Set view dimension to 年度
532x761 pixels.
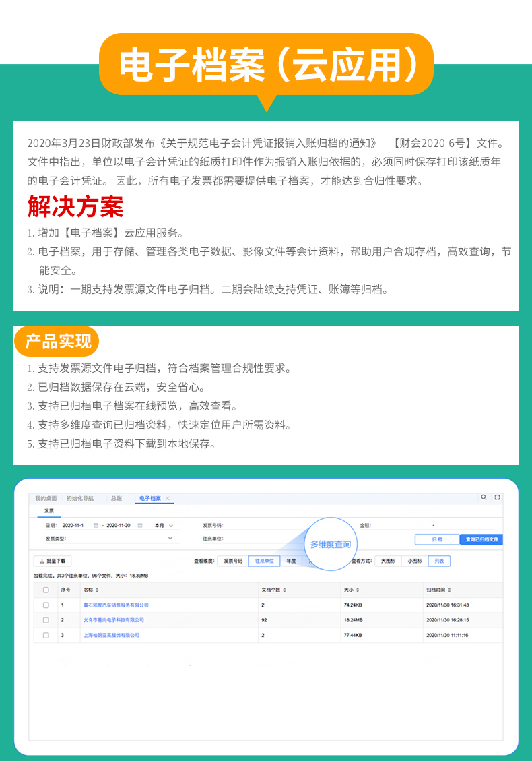291,561
